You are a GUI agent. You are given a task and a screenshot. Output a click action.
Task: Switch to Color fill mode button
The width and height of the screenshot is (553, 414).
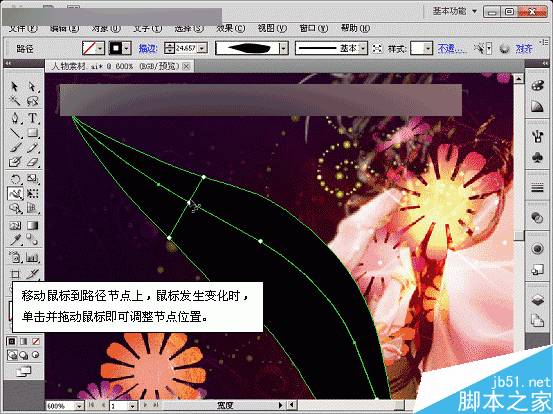coord(12,341)
